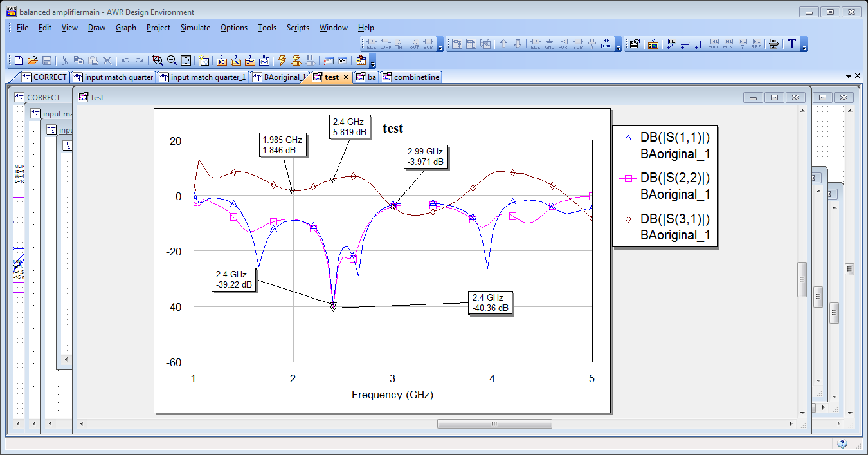Viewport: 868px width, 455px height.
Task: Open the document tabs list dropdown arrow
Action: 848,77
